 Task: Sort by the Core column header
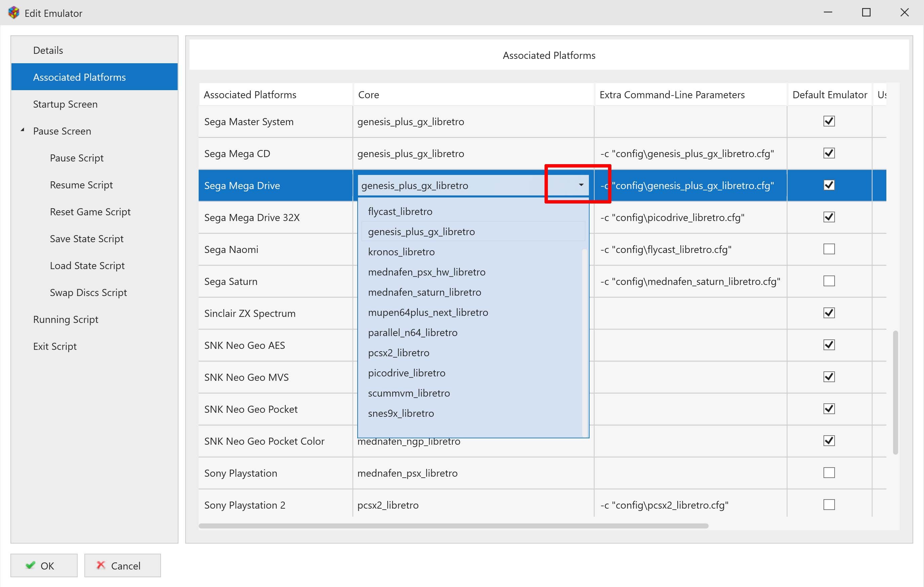[474, 95]
